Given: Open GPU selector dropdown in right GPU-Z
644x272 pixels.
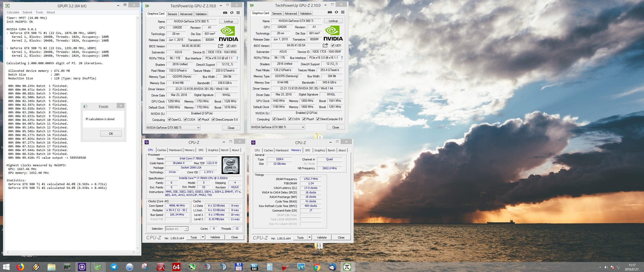Looking at the screenshot, I should pos(278,127).
